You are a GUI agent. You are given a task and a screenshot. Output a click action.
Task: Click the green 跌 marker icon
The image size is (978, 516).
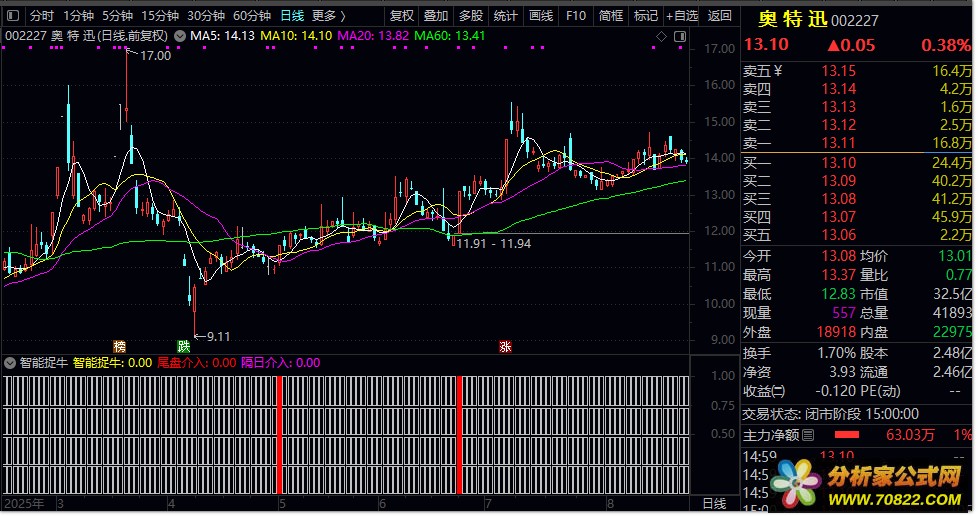click(184, 346)
